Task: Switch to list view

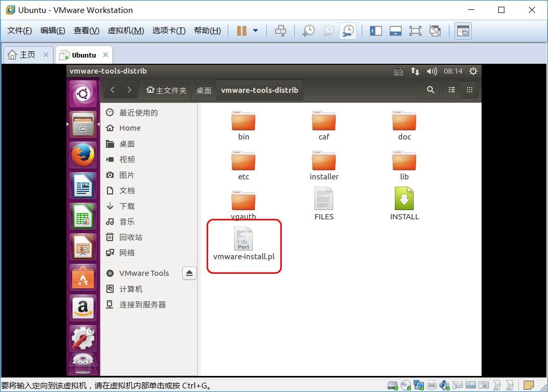Action: (x=452, y=90)
